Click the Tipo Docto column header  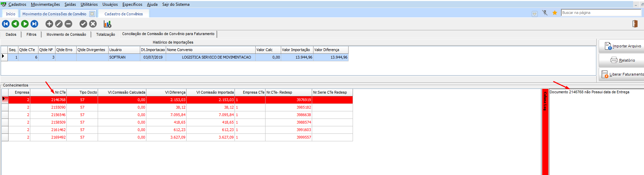tap(82, 92)
